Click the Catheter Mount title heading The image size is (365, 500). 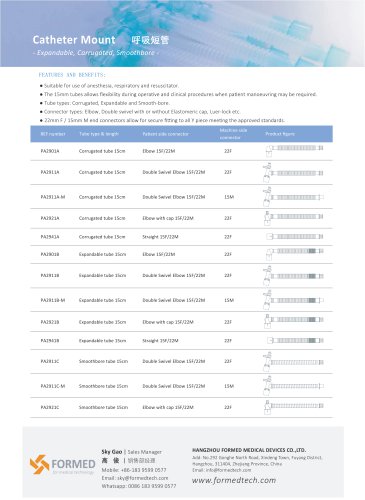[74, 40]
